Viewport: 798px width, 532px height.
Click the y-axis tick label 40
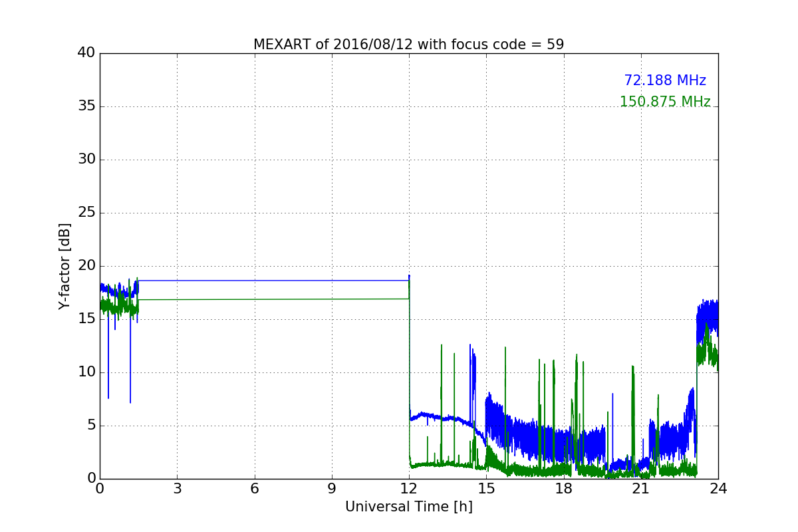[x=86, y=53]
